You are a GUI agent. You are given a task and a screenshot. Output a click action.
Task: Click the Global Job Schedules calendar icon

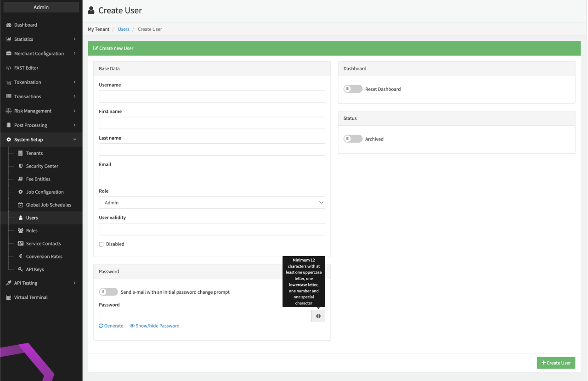click(20, 205)
